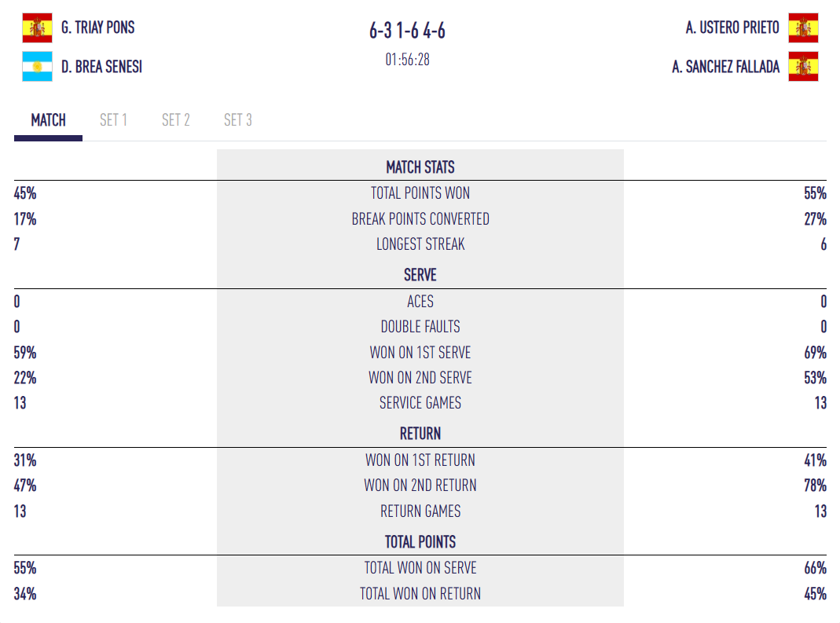The height and width of the screenshot is (623, 840).
Task: Click the Spain flag beside A. Ustero Prieto
Action: [803, 28]
